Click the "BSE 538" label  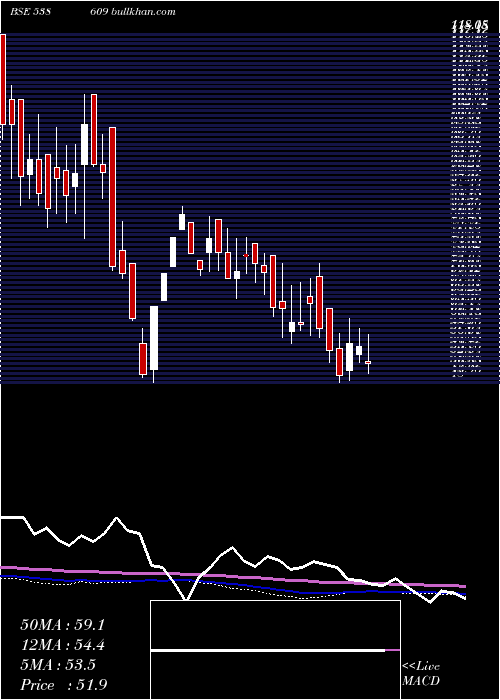(29, 12)
